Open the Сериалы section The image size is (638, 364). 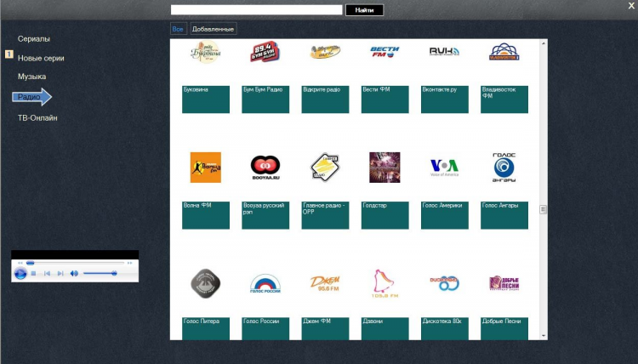point(34,39)
